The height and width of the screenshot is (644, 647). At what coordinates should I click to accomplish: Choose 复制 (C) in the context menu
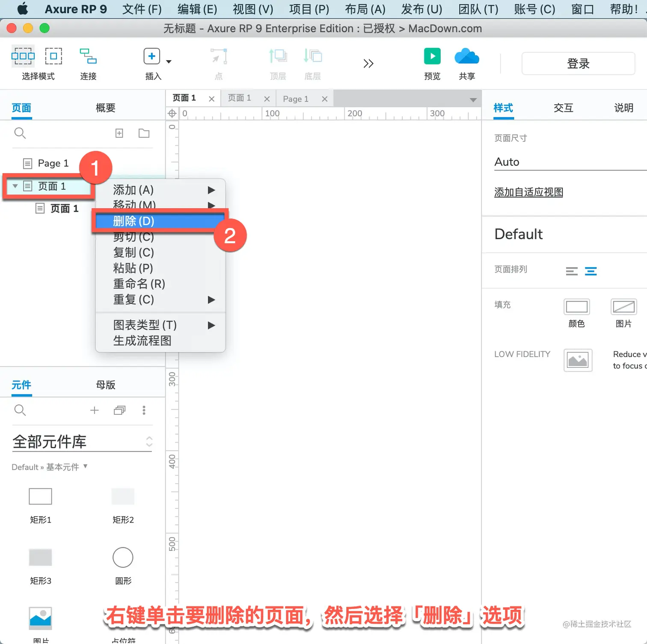tap(160, 252)
